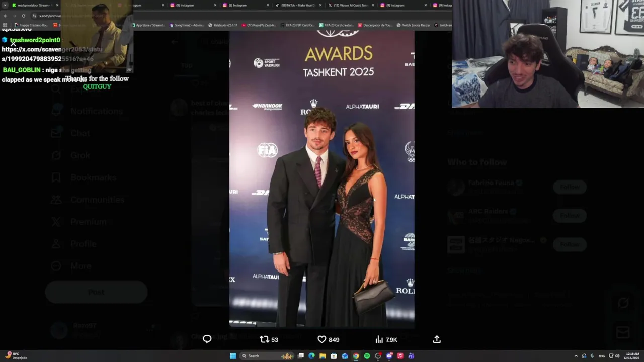The width and height of the screenshot is (644, 362).
Task: Click the microphone tray icon
Action: [x=592, y=356]
